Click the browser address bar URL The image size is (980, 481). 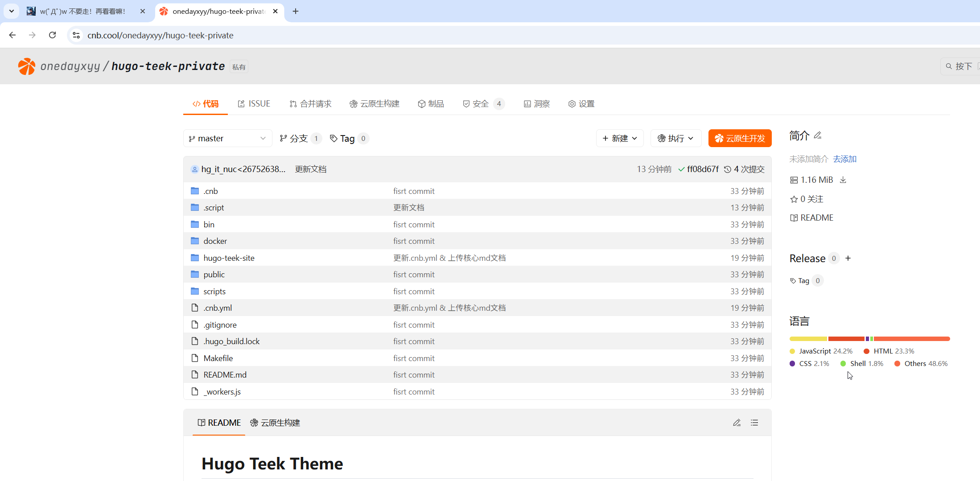click(161, 35)
